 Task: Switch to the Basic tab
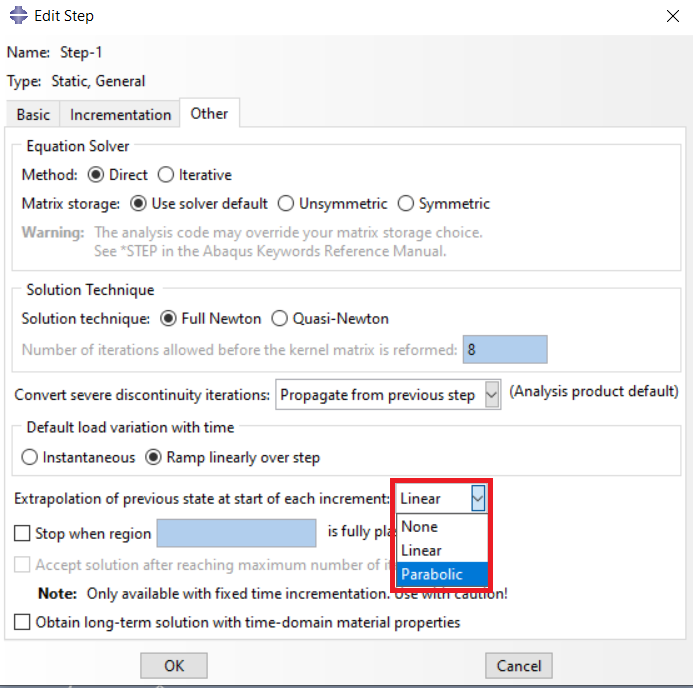(x=33, y=115)
